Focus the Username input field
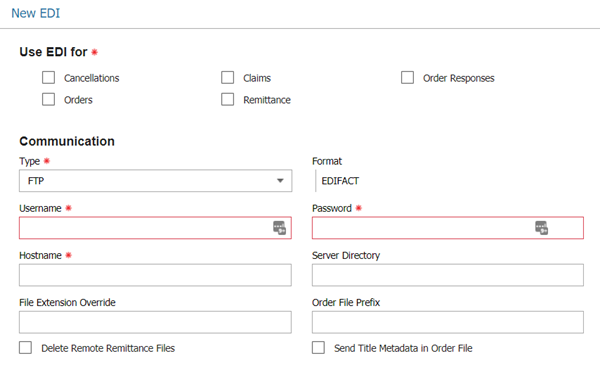Screen dimensions: 600x370 click(x=155, y=228)
